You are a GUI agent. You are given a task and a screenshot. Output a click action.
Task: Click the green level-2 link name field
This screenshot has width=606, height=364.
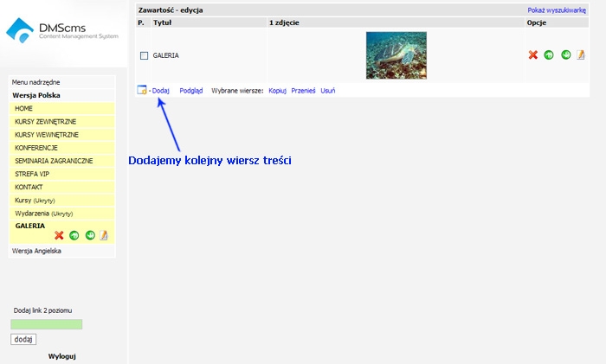[47, 324]
